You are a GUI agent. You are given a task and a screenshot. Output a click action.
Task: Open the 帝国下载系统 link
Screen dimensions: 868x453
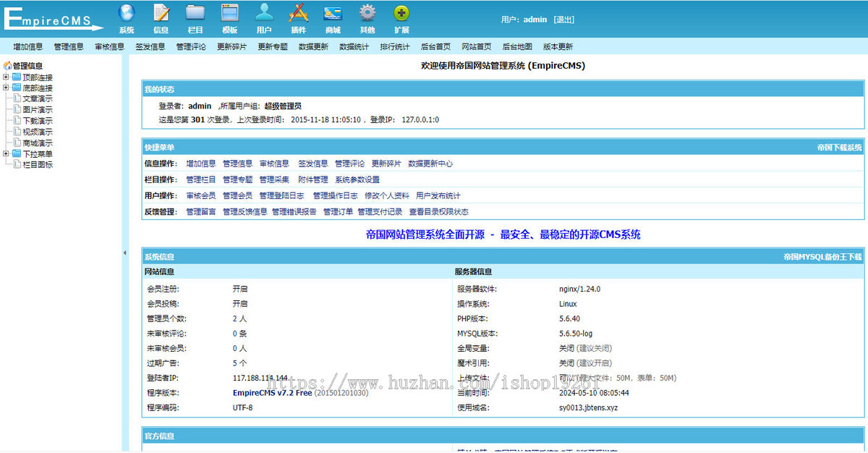840,148
